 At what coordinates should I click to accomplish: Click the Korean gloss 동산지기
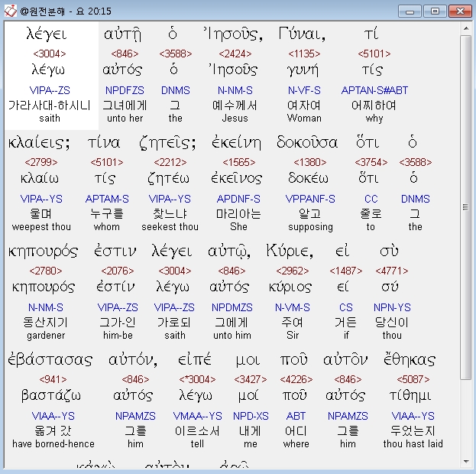46,322
